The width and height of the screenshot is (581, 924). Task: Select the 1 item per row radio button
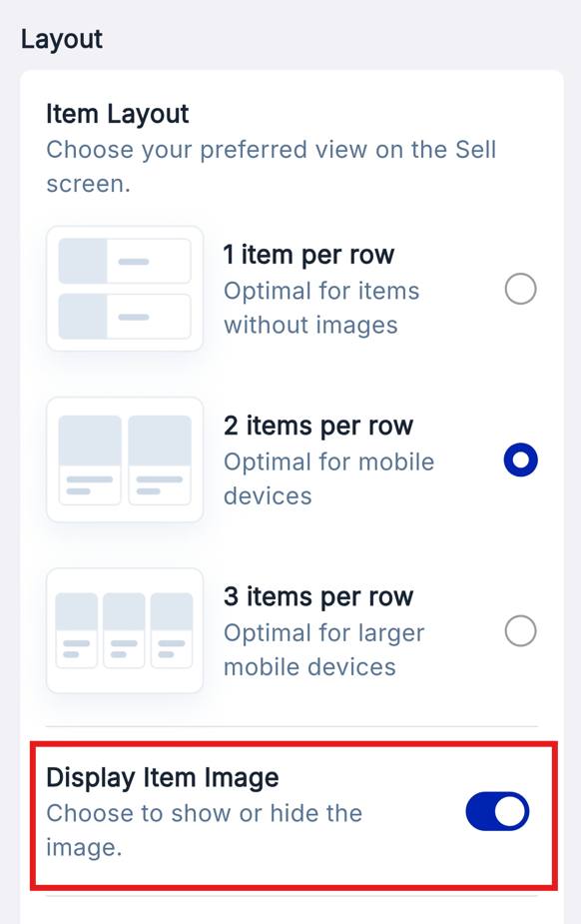pos(520,289)
